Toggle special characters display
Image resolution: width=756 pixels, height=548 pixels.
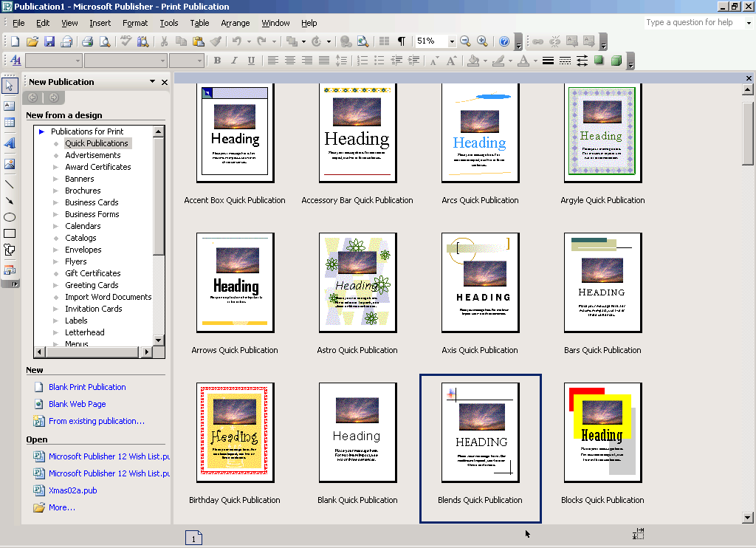[x=402, y=41]
